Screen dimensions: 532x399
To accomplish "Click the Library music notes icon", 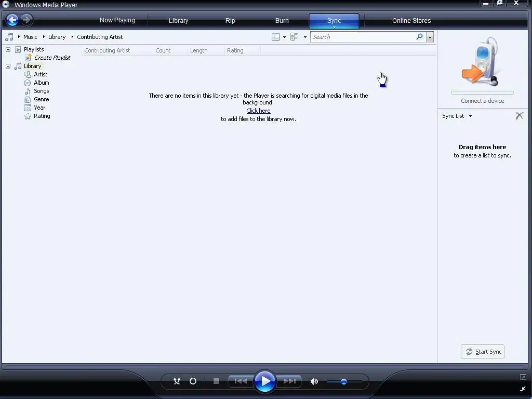I will [x=18, y=66].
